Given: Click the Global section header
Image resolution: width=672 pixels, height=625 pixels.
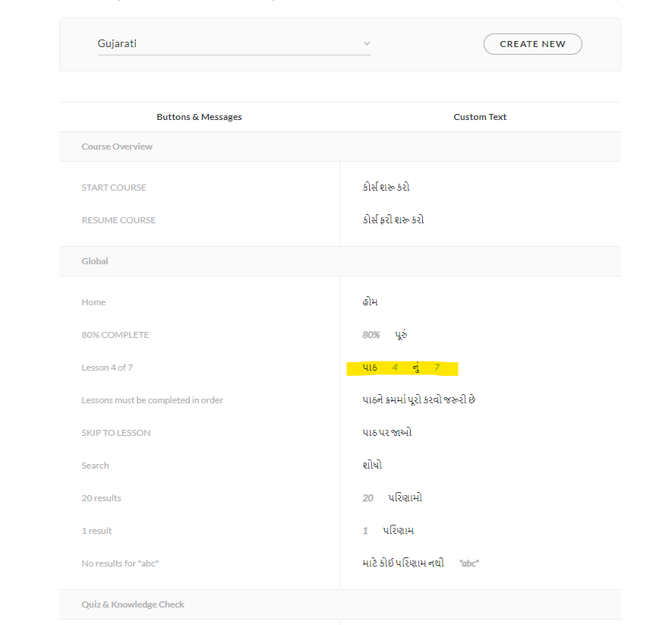Looking at the screenshot, I should 95,261.
